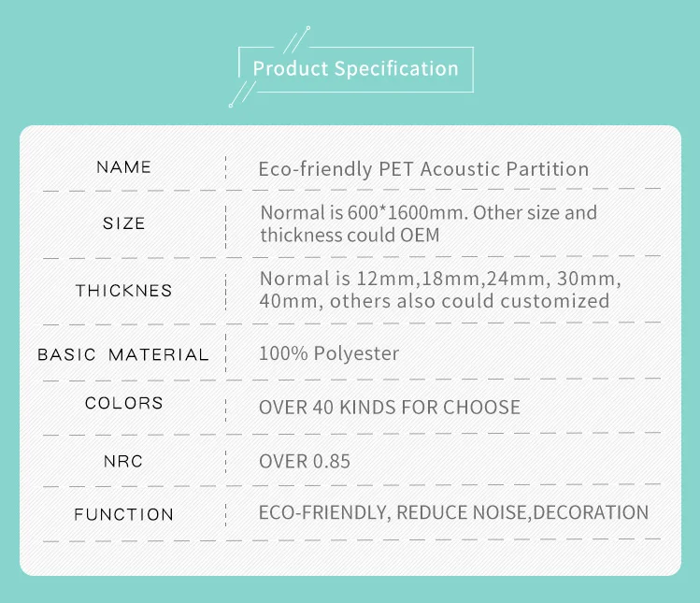The image size is (700, 603).
Task: Click the "Normal is 12mm,18mm,24mm, 30mm" line
Action: [440, 279]
